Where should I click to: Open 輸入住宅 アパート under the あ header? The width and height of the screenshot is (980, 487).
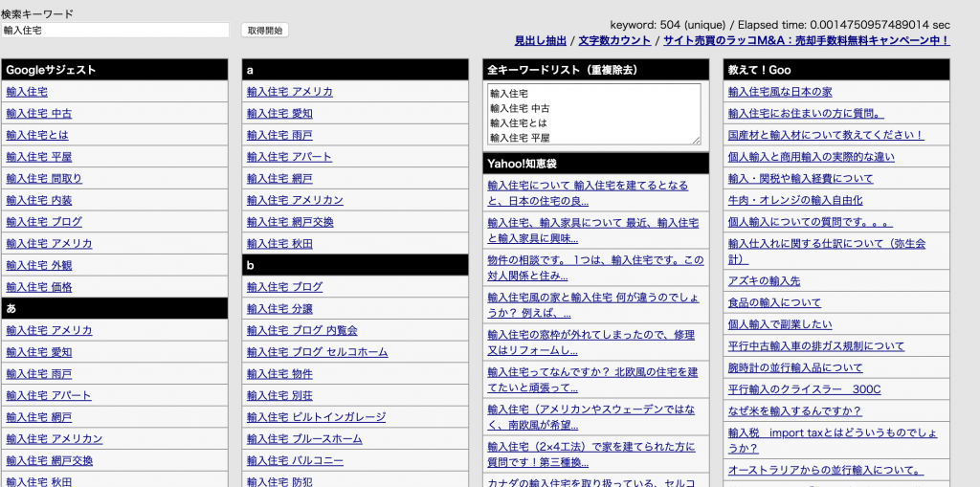click(49, 395)
